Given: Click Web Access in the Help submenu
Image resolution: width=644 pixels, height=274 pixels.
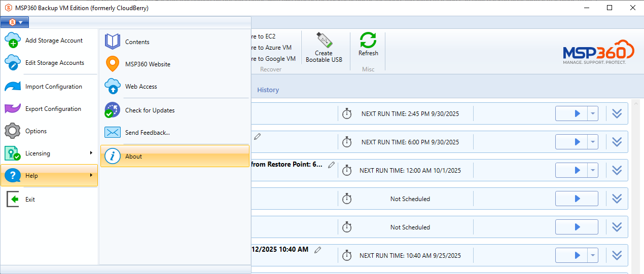Looking at the screenshot, I should click(141, 87).
